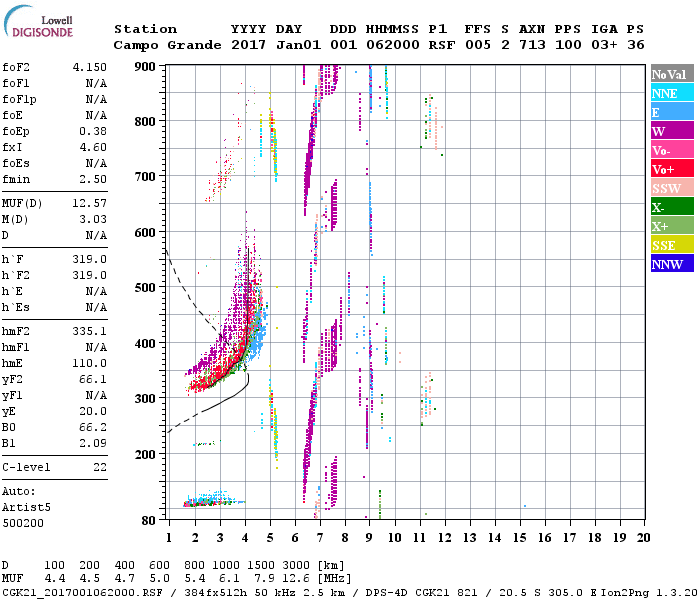Click the MUF(D) value 12.57

point(90,204)
